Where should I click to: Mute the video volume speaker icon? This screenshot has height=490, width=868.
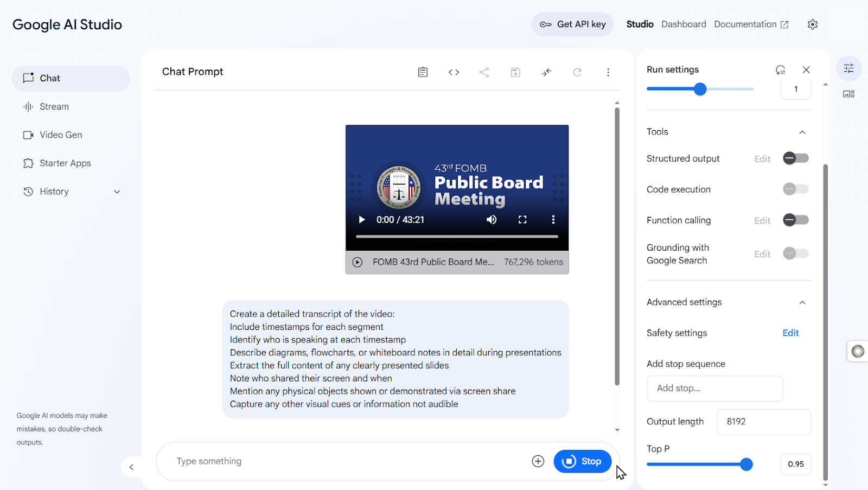coord(492,220)
